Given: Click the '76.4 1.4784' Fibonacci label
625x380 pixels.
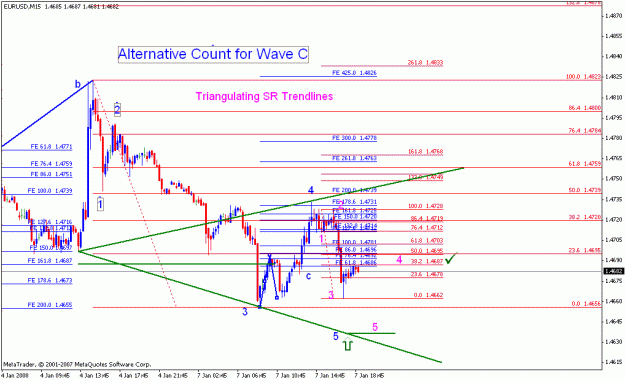Looking at the screenshot, I should click(x=585, y=131).
